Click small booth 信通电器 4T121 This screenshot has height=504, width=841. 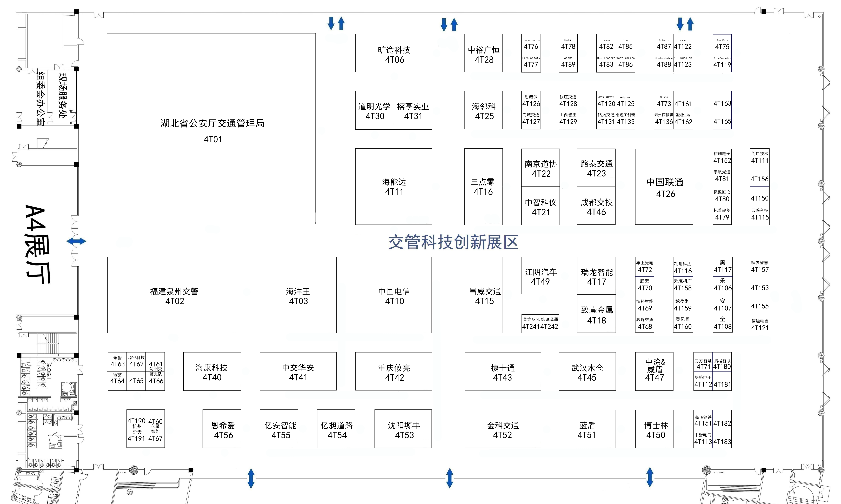tap(760, 324)
